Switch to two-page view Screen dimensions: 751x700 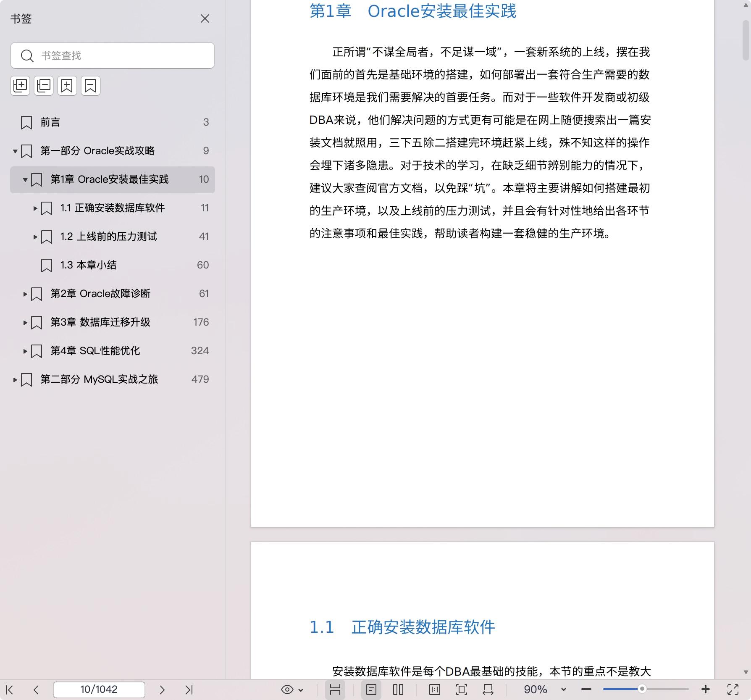coord(398,689)
